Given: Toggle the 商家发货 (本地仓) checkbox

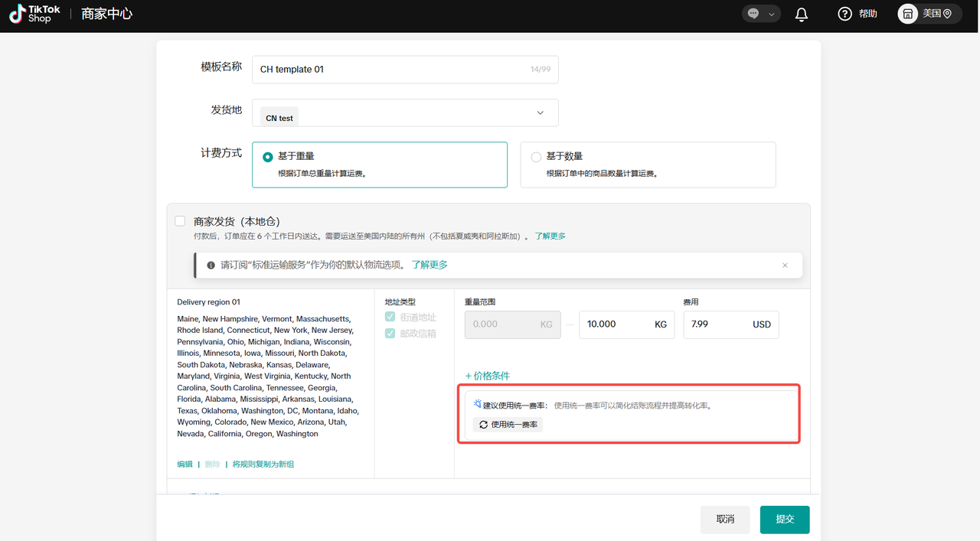Looking at the screenshot, I should [180, 221].
